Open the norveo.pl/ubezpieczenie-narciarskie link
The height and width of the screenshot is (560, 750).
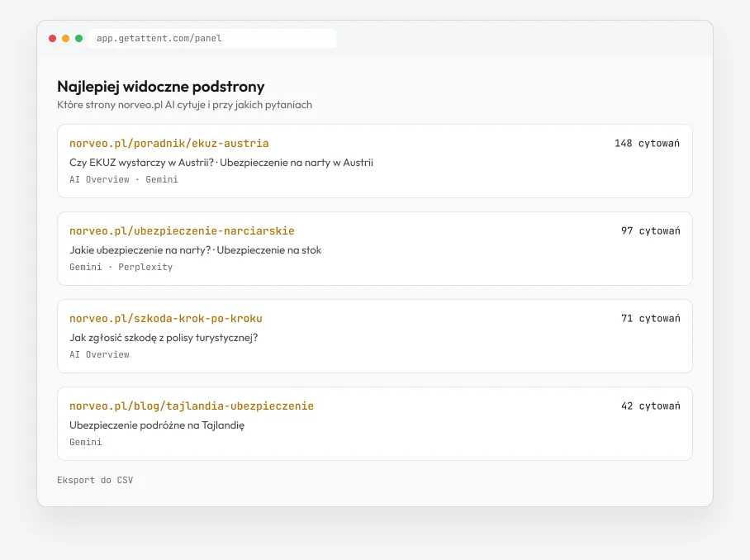182,231
